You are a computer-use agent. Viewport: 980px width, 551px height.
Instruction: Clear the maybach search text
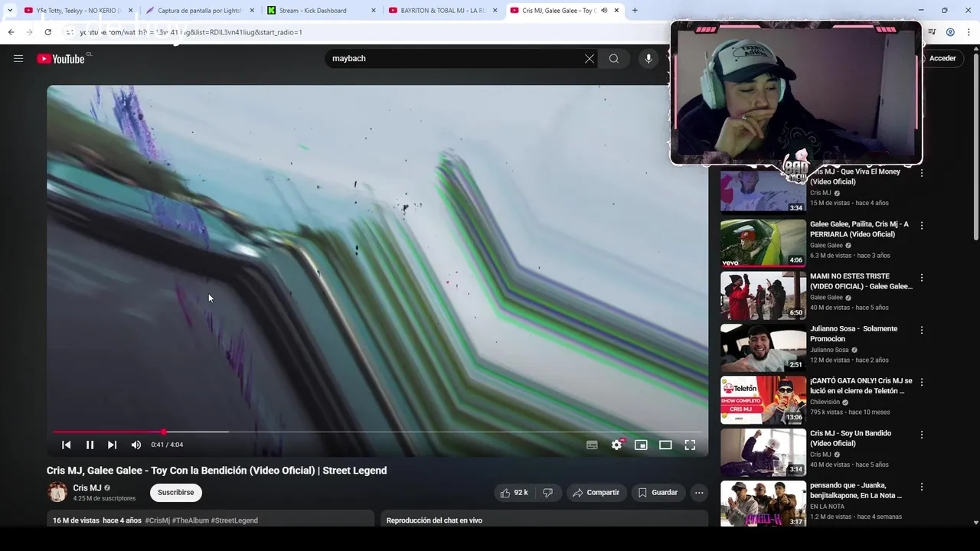pyautogui.click(x=590, y=59)
